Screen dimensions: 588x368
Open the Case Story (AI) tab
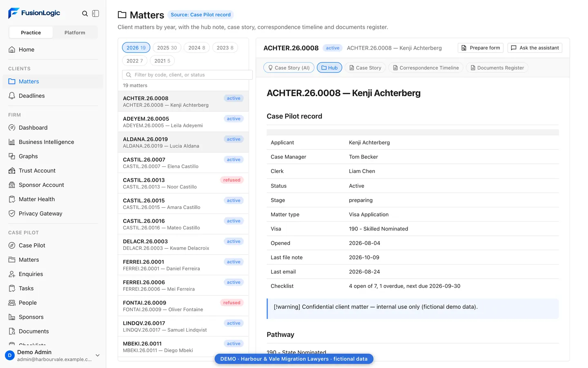[289, 68]
